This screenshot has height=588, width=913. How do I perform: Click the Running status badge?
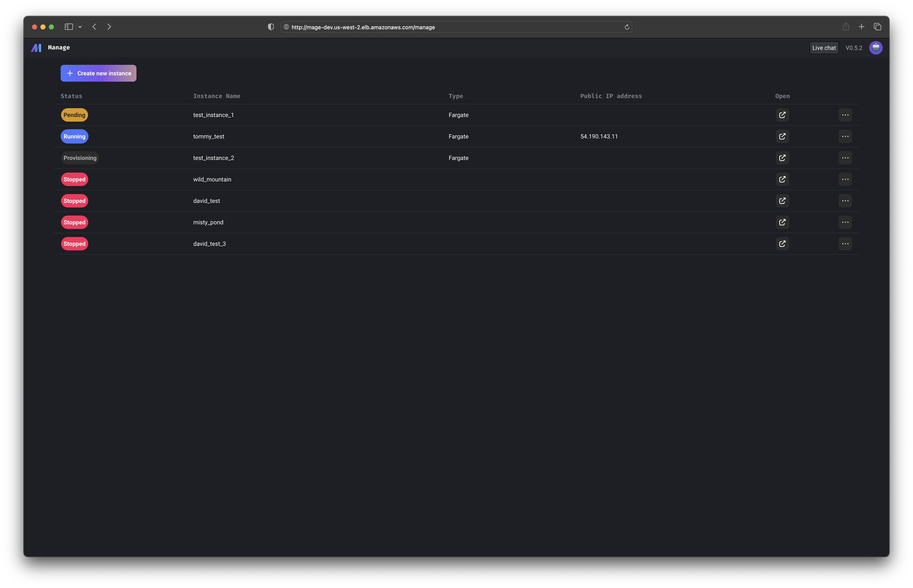click(75, 136)
